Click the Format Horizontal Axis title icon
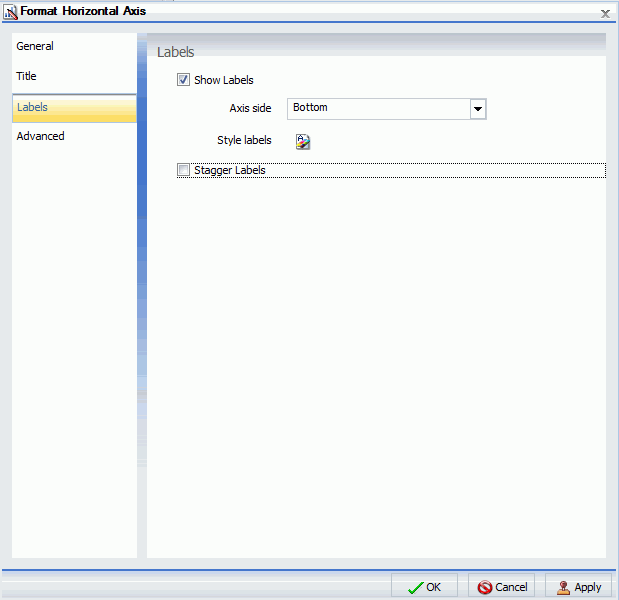The height and width of the screenshot is (600, 619). [x=10, y=12]
